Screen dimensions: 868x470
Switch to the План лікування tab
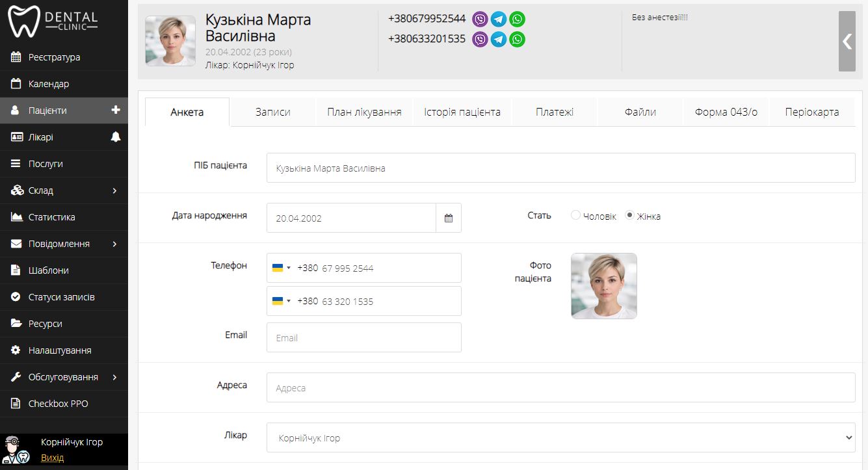364,112
